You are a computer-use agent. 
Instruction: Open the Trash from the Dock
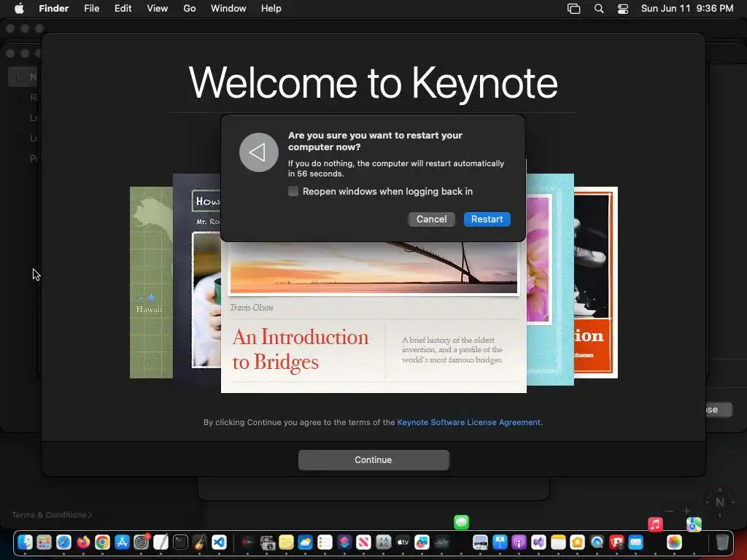pos(722,542)
